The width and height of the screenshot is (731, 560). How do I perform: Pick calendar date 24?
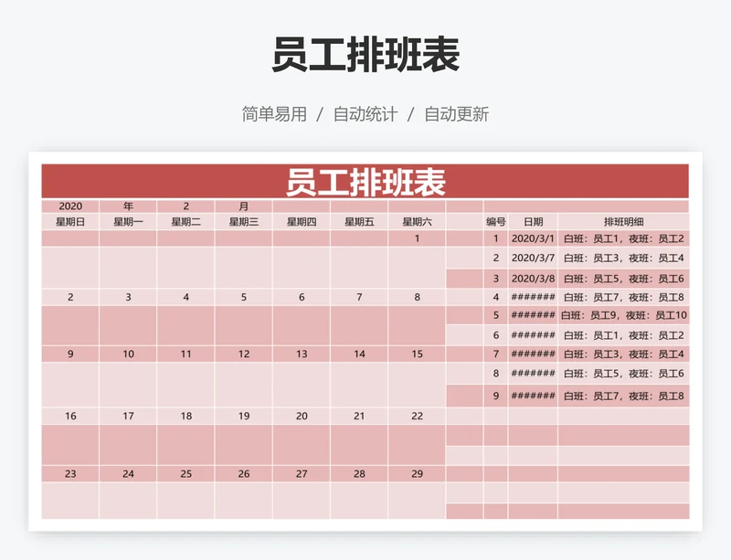pyautogui.click(x=128, y=474)
